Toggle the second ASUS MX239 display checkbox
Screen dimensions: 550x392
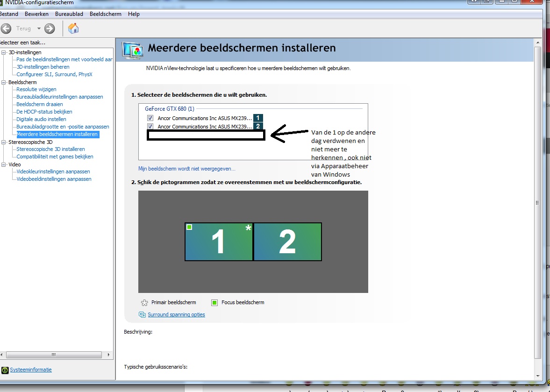tap(150, 127)
